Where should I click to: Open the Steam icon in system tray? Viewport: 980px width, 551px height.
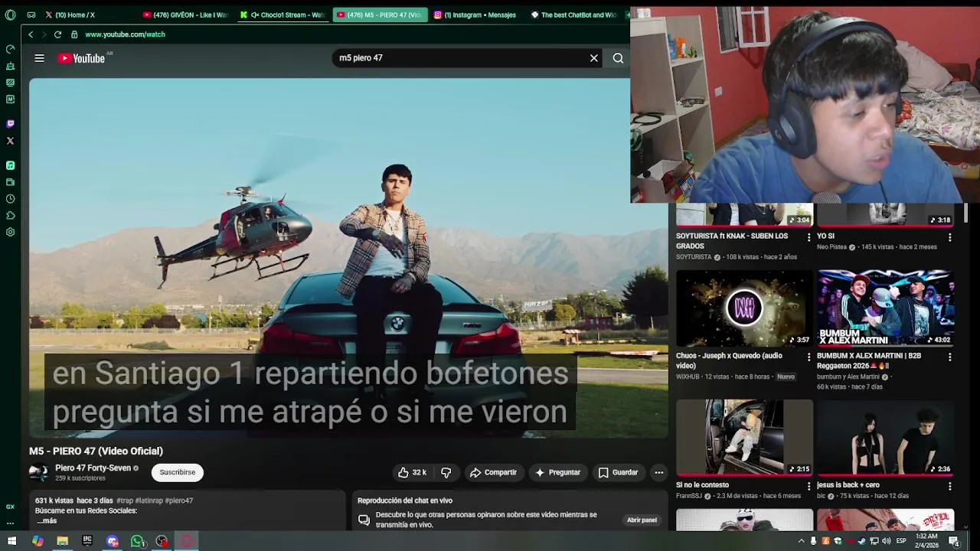click(x=861, y=541)
